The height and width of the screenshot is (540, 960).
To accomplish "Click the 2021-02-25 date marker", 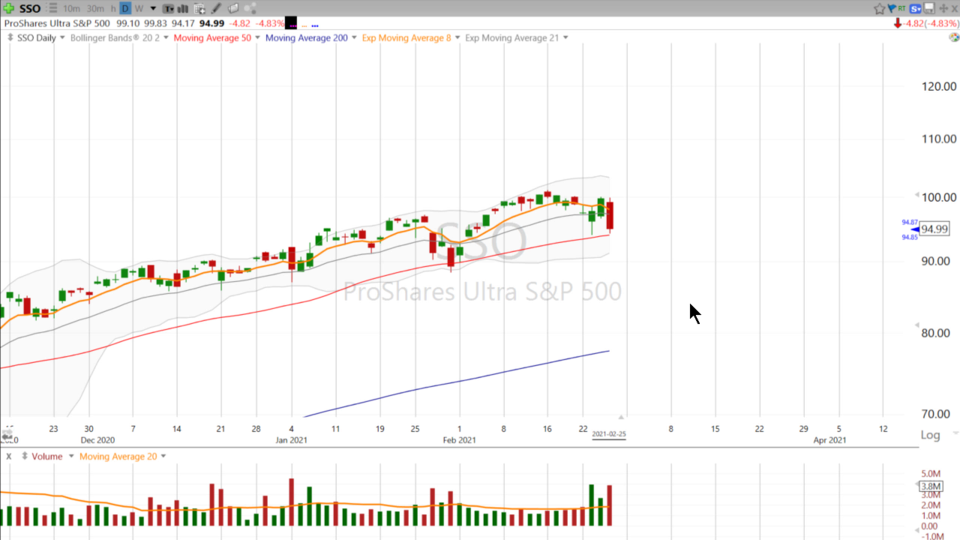I will click(x=609, y=434).
